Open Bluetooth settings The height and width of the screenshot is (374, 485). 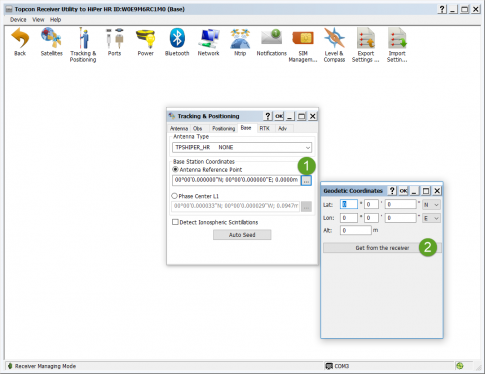pyautogui.click(x=177, y=42)
